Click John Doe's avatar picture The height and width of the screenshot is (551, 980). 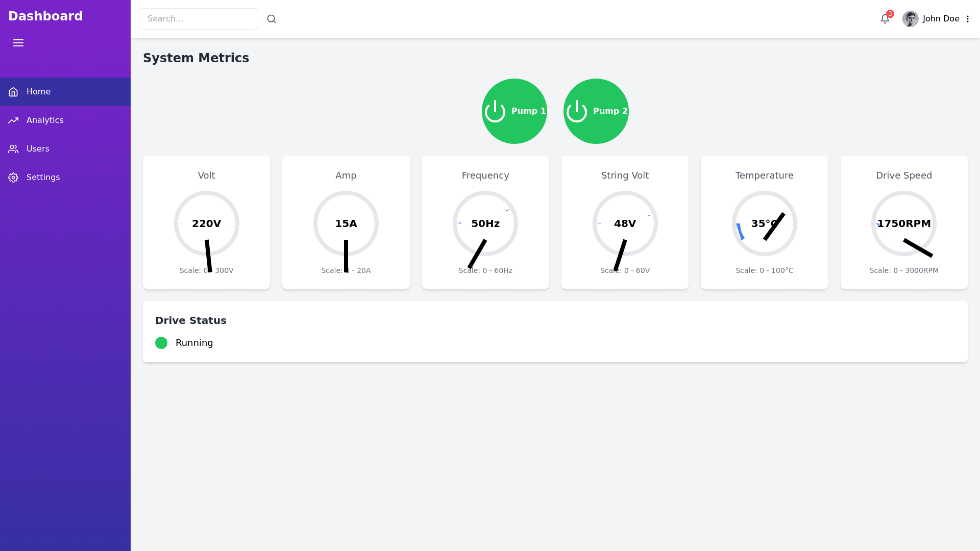pos(910,19)
